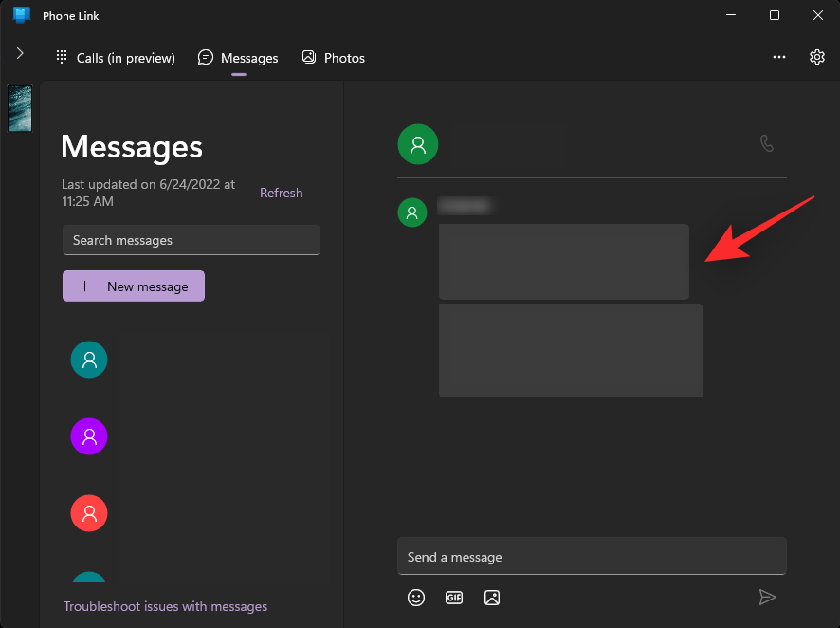Select the Messages tab
The image size is (840, 628).
pos(238,57)
